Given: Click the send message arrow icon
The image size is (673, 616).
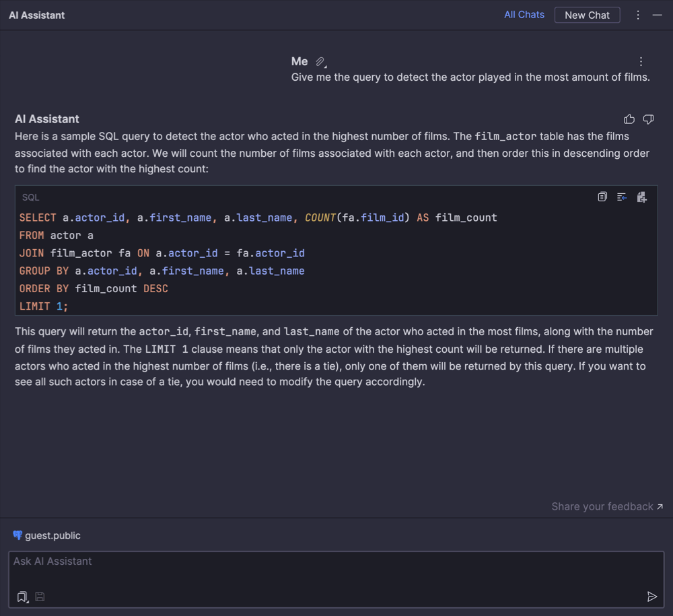Looking at the screenshot, I should pyautogui.click(x=651, y=596).
